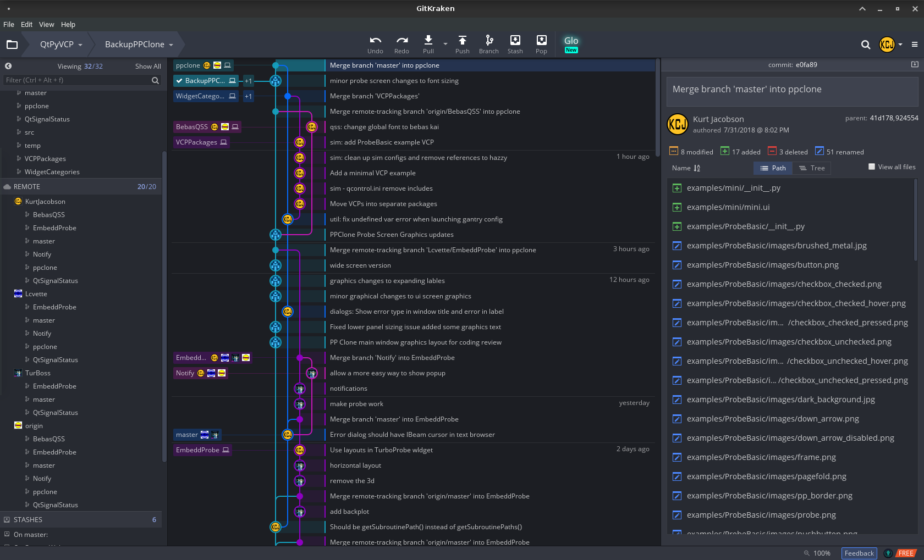Open the hamburger menu icon
The image size is (924, 560).
coord(915,45)
